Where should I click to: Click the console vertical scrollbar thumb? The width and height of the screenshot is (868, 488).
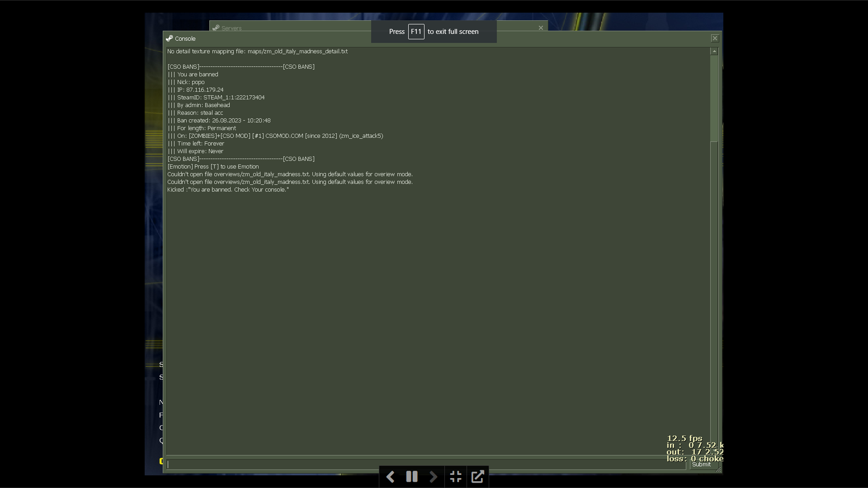tap(714, 97)
